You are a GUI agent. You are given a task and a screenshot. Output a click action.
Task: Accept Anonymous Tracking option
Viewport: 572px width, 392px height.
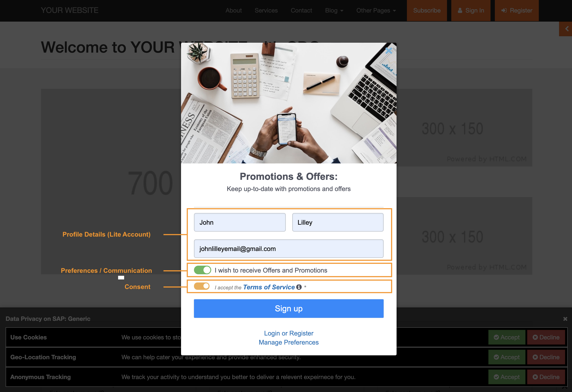(x=507, y=377)
